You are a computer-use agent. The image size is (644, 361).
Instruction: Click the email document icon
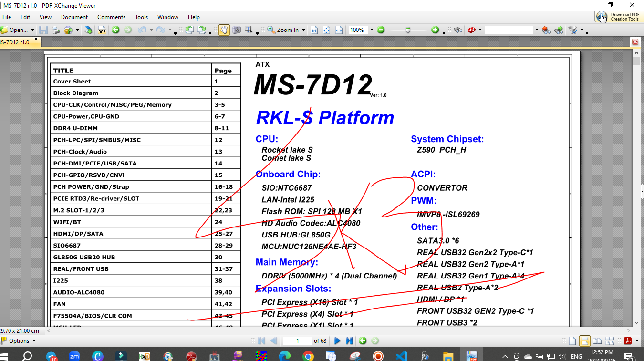68,30
